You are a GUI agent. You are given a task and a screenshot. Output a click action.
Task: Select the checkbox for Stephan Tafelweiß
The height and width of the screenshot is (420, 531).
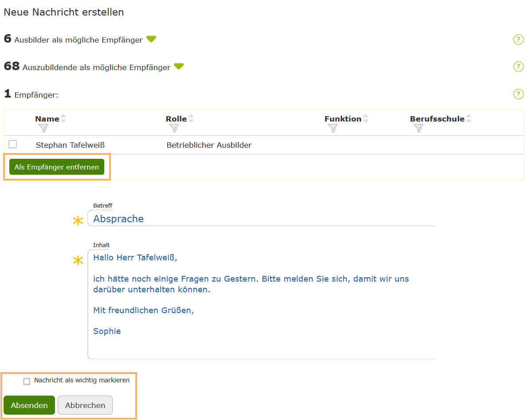[x=13, y=144]
